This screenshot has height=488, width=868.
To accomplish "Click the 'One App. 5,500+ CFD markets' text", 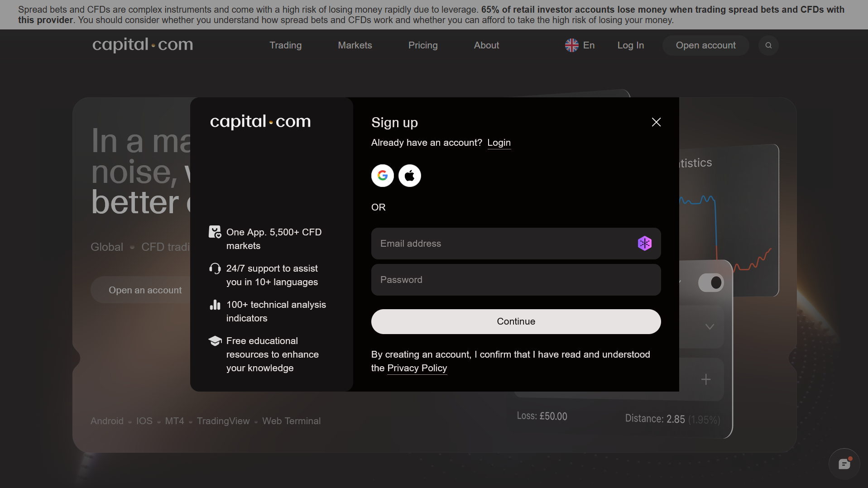I will tap(274, 239).
